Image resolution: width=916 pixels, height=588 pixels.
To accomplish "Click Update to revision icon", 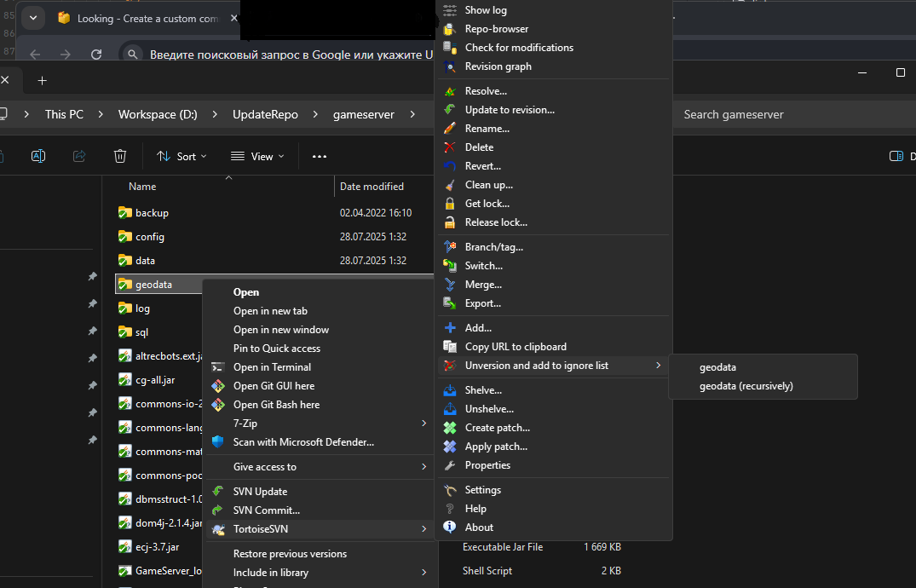I will [450, 110].
